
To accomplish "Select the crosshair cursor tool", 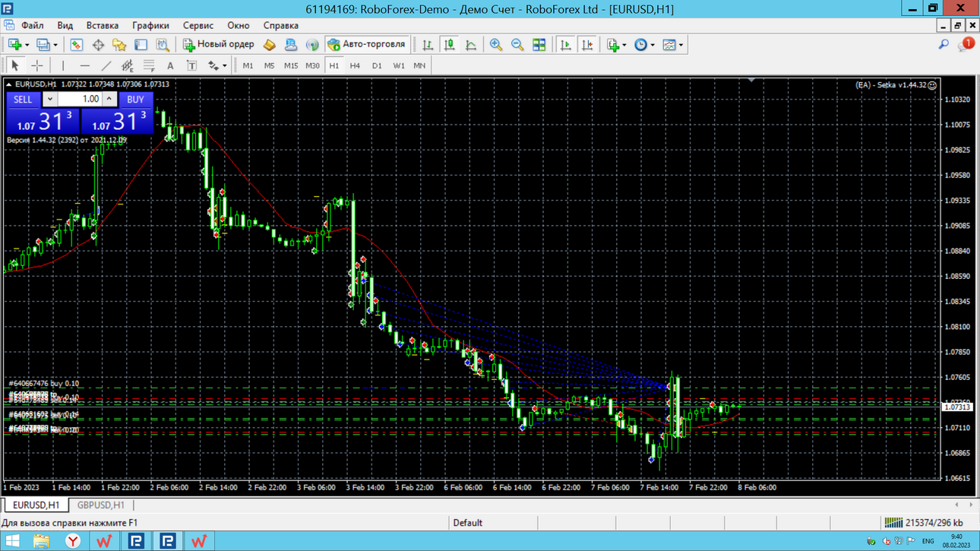I will 36,65.
